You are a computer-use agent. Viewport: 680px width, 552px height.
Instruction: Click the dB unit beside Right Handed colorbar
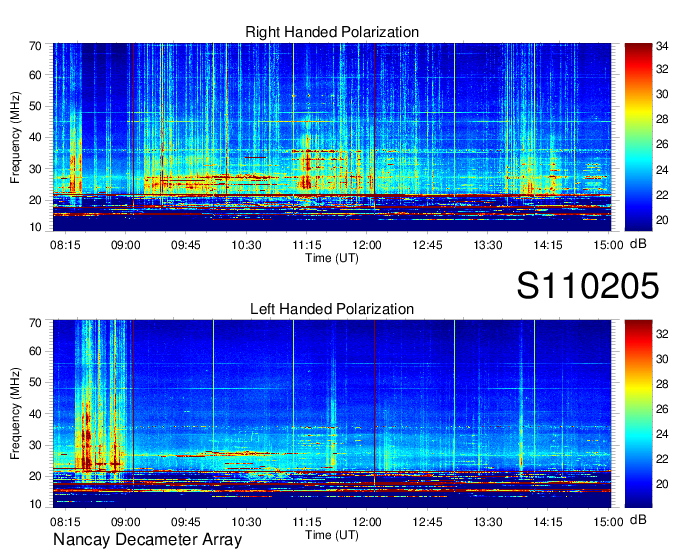point(638,243)
